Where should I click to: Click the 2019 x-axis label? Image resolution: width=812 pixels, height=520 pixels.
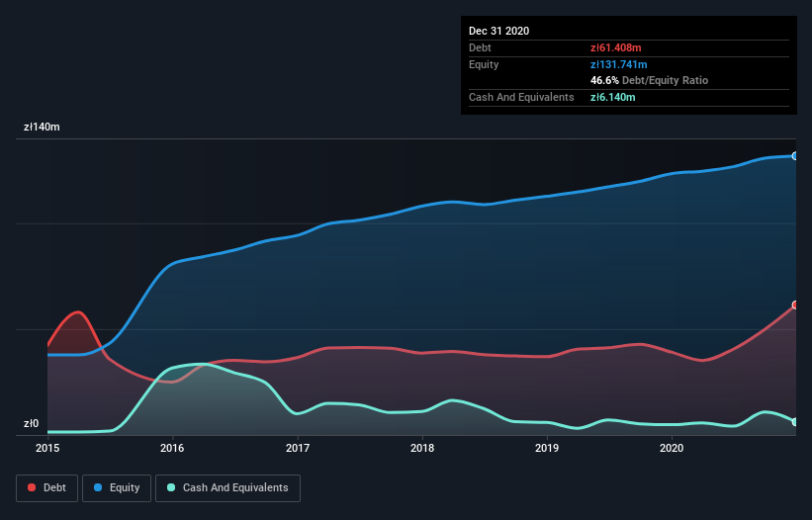[547, 448]
